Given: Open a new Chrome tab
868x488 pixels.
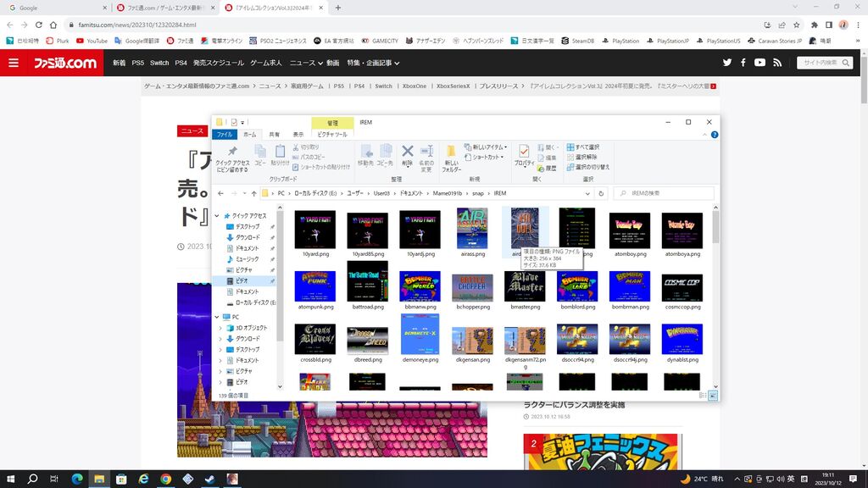Looking at the screenshot, I should coord(337,8).
